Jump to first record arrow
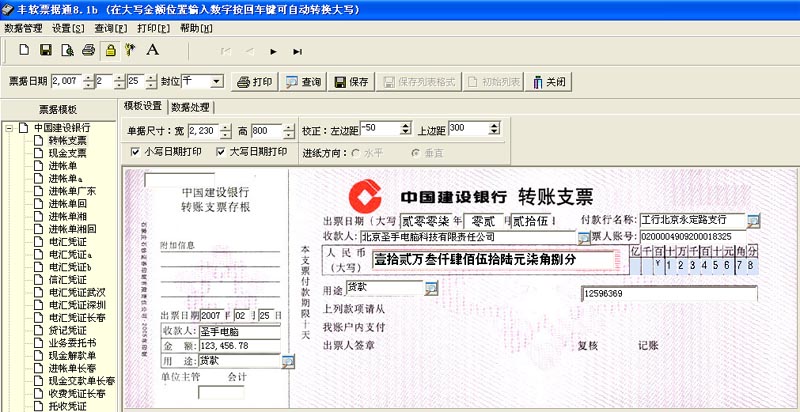The image size is (800, 412). [226, 52]
